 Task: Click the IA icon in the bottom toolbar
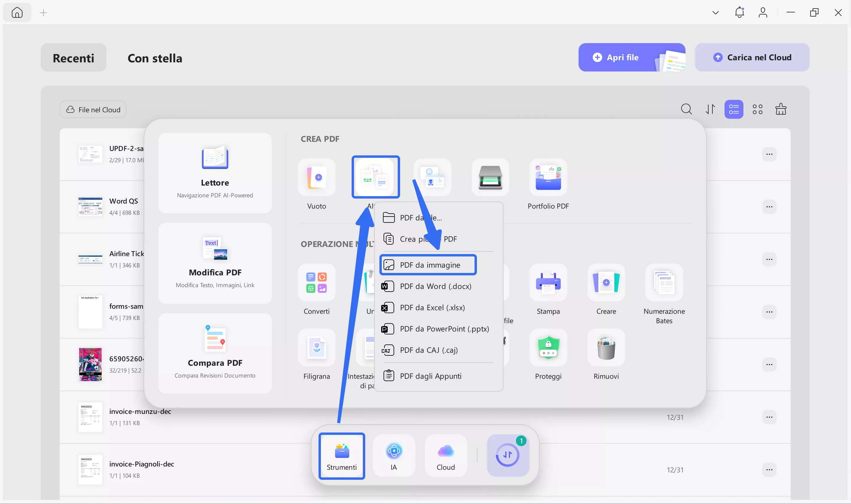click(x=394, y=456)
